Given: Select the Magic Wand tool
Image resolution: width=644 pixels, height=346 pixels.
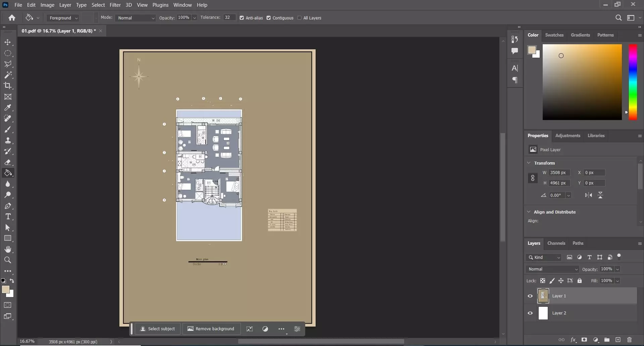Looking at the screenshot, I should point(8,75).
